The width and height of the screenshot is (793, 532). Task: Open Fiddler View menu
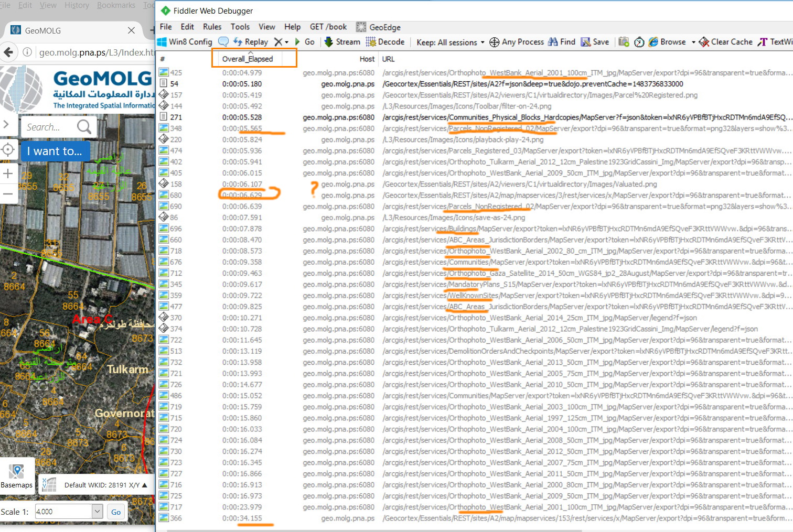[266, 27]
